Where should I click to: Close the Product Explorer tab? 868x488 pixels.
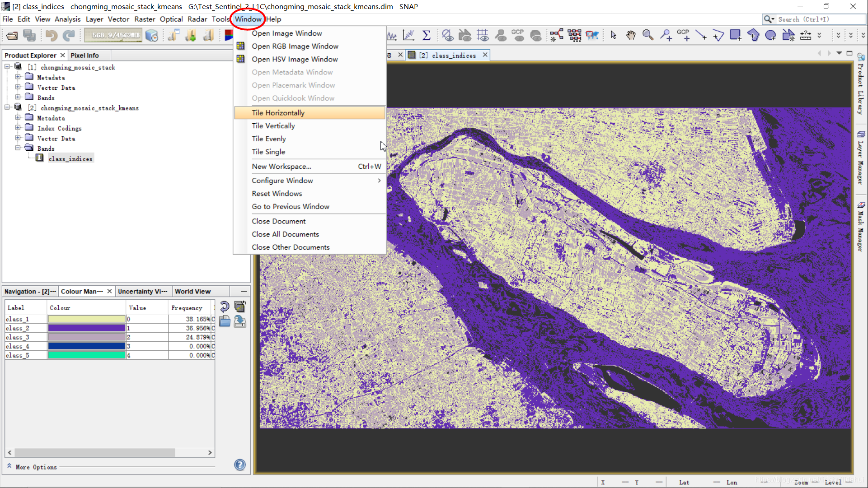tap(63, 55)
